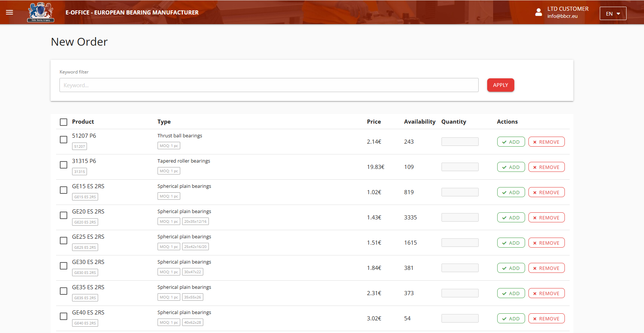Remove 31315 P6 from the order
Screen dimensions: 644x333
[x=546, y=167]
